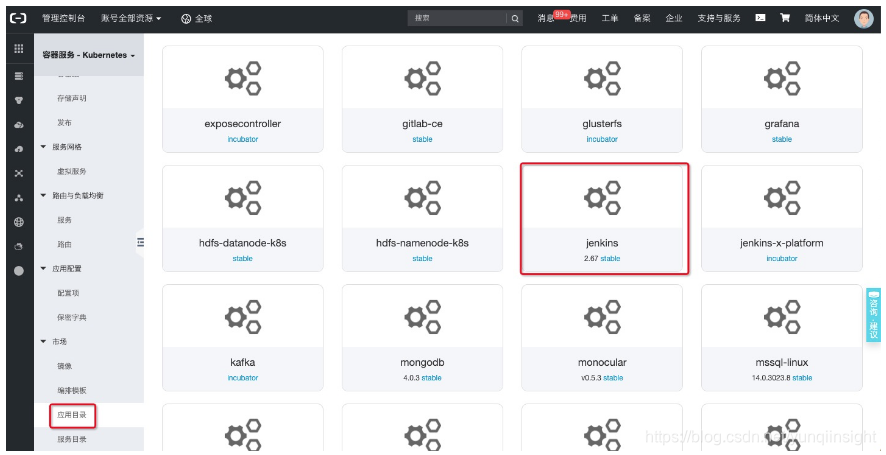The width and height of the screenshot is (886, 455).
Task: Open 应用目录 in the sidebar
Action: click(x=72, y=415)
